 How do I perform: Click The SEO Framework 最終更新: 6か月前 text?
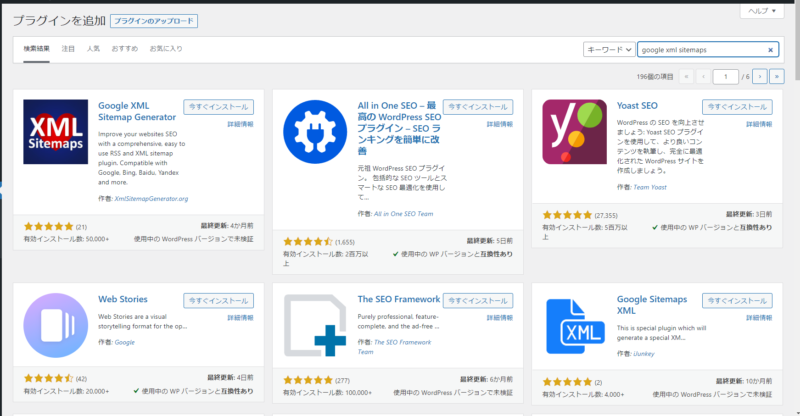pyautogui.click(x=486, y=379)
